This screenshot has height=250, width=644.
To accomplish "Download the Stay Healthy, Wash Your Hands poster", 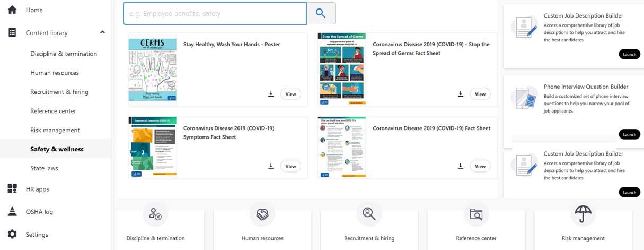I will [271, 94].
